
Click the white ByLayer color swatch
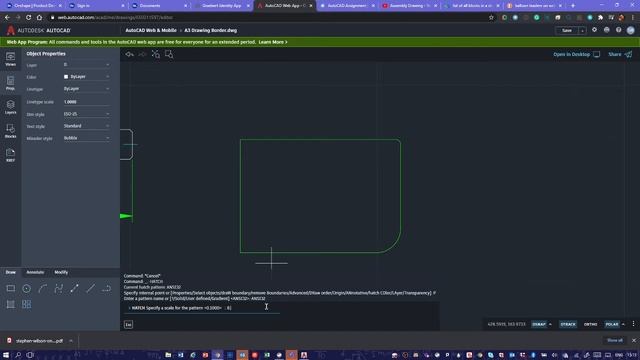(66, 77)
